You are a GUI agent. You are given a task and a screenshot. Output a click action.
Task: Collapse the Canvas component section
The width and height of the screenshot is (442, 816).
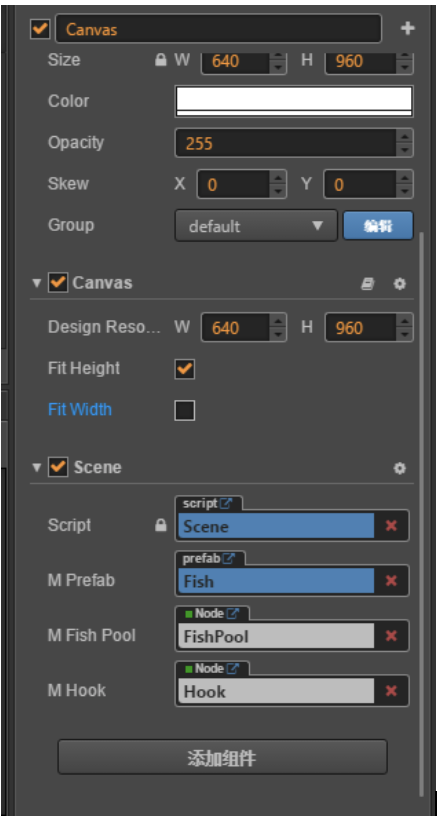point(36,283)
